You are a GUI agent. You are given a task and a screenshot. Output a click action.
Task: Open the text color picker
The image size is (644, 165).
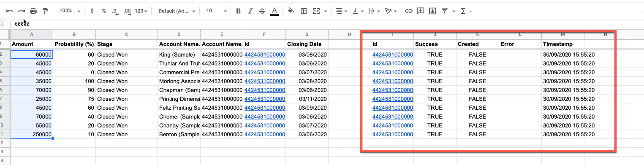tap(274, 11)
